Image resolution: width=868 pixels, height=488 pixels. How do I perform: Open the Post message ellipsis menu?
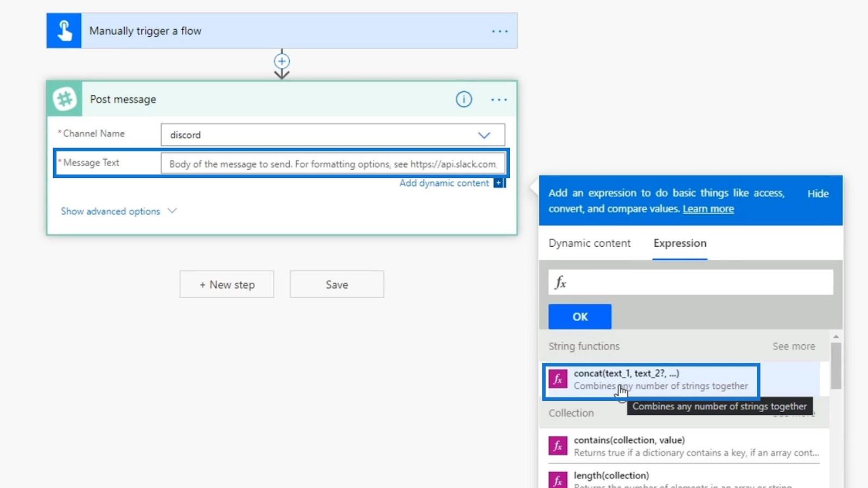tap(499, 100)
